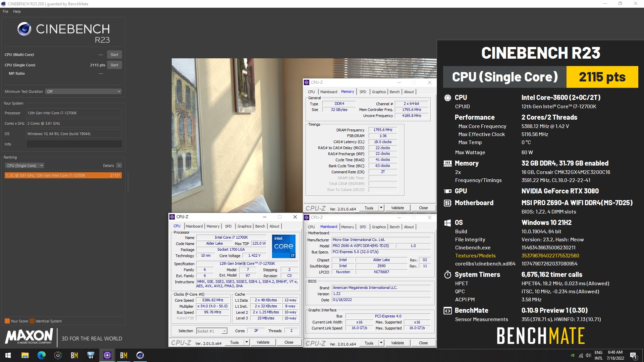Viewport: 644px width, 362px height.
Task: Open the first BM BenchMate taskbar icon
Action: pyautogui.click(x=74, y=355)
